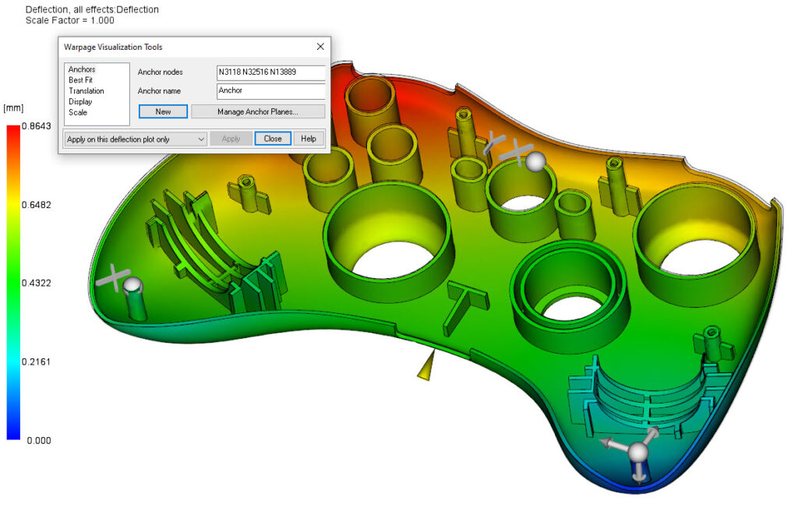Select Translation in the tools list

tap(87, 90)
